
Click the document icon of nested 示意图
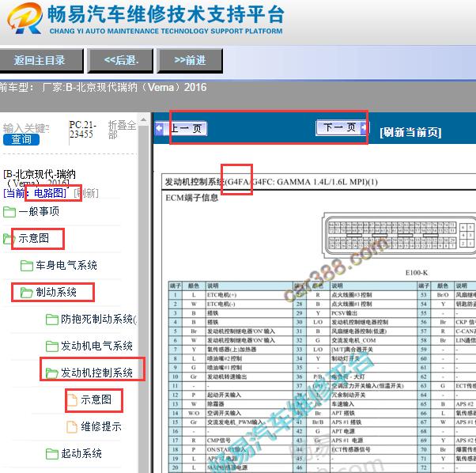pyautogui.click(x=72, y=399)
